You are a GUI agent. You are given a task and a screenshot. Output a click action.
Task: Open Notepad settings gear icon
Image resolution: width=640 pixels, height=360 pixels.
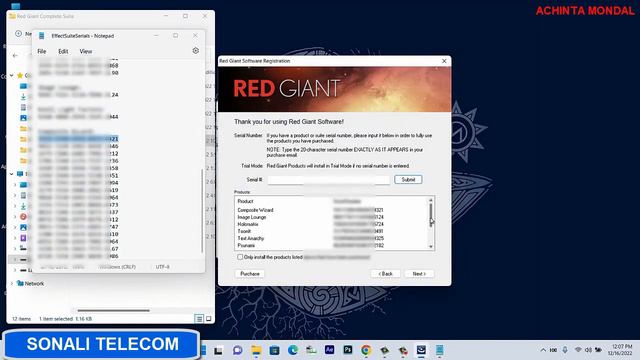196,51
